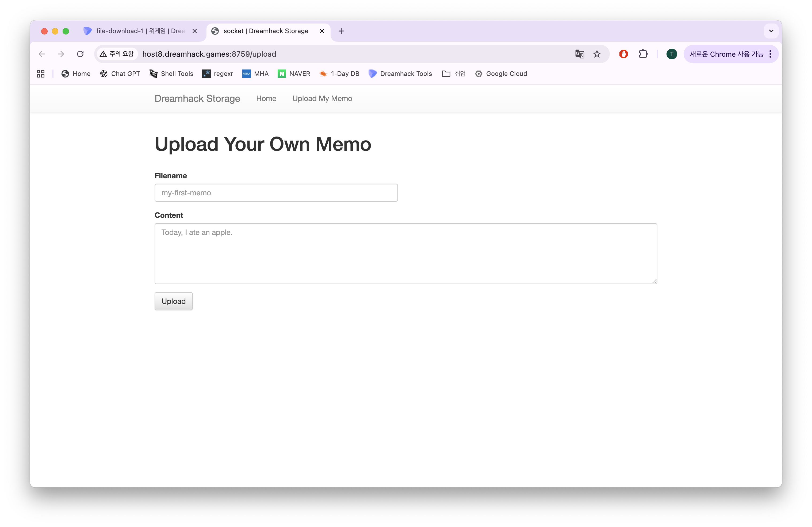Bookmark this page with star icon

click(x=597, y=54)
